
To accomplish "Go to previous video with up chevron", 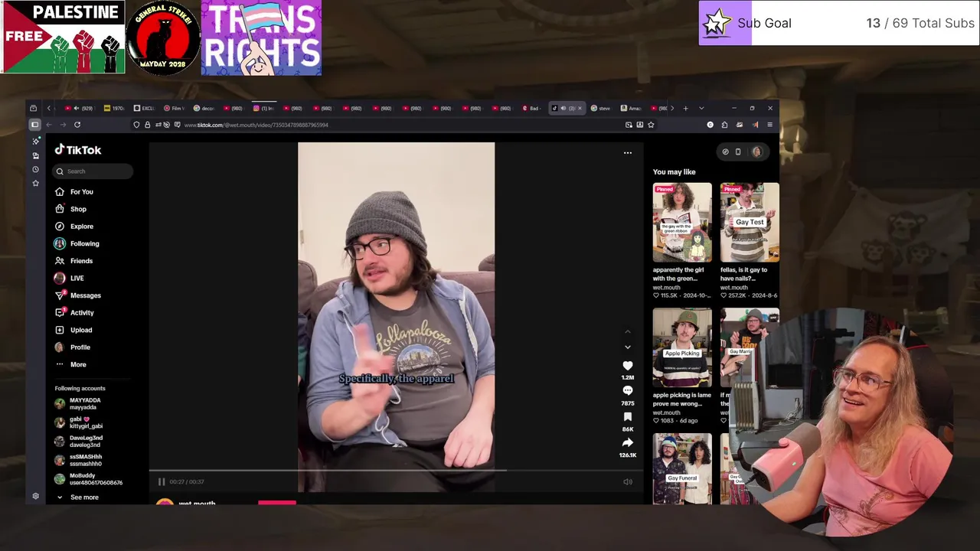I will click(x=628, y=331).
